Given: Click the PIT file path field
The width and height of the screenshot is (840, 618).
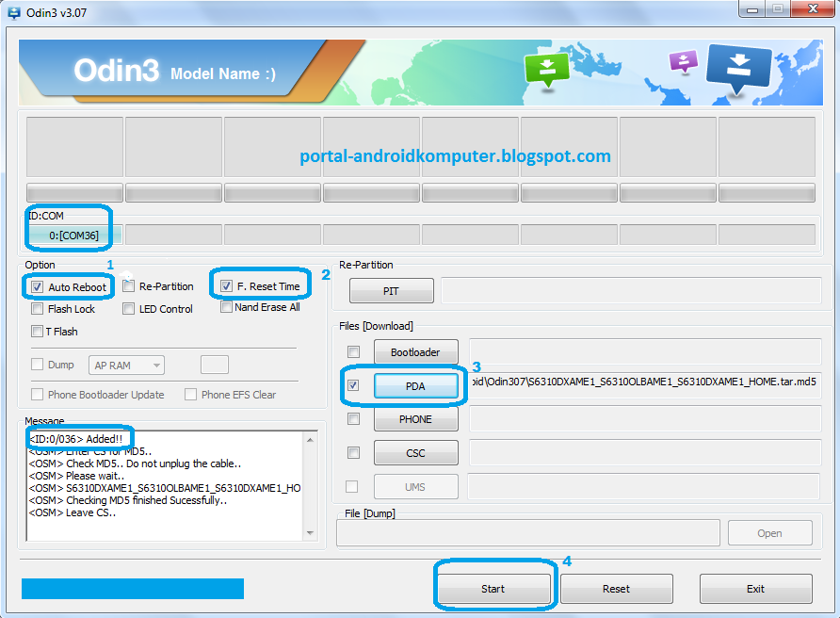Looking at the screenshot, I should [631, 291].
